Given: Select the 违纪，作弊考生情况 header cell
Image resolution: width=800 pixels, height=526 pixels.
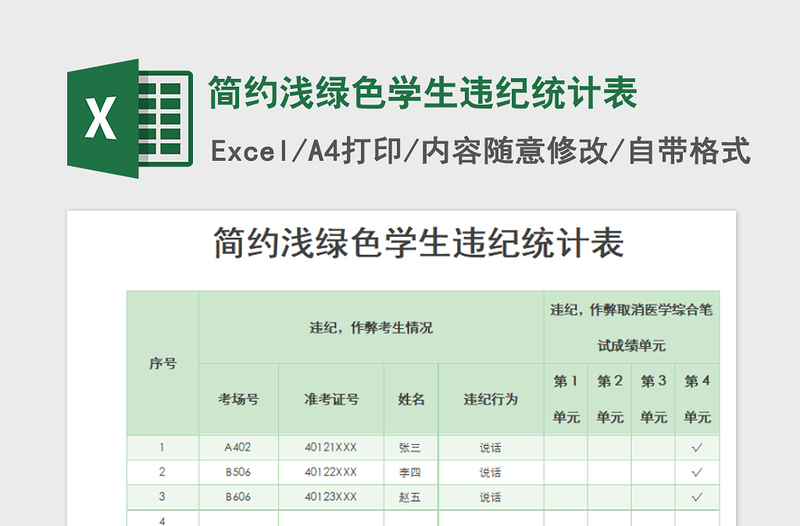Looking at the screenshot, I should (x=371, y=328).
